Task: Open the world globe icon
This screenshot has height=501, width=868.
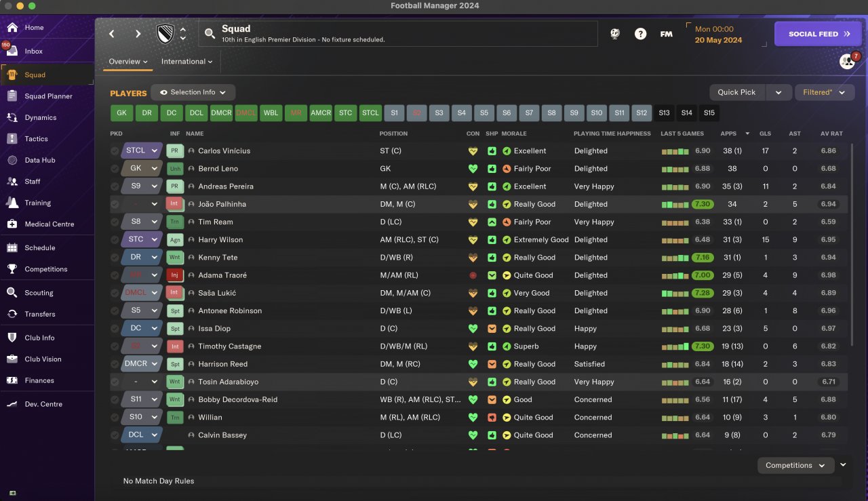Action: click(x=615, y=34)
